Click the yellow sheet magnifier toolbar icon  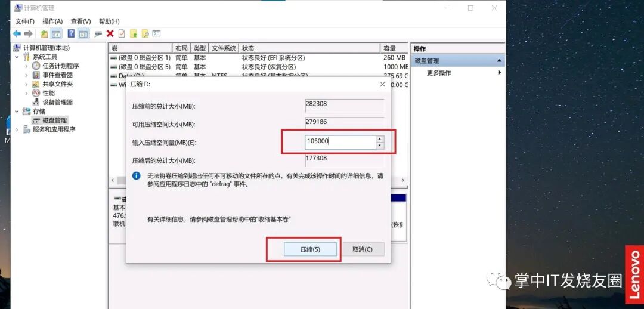click(145, 33)
